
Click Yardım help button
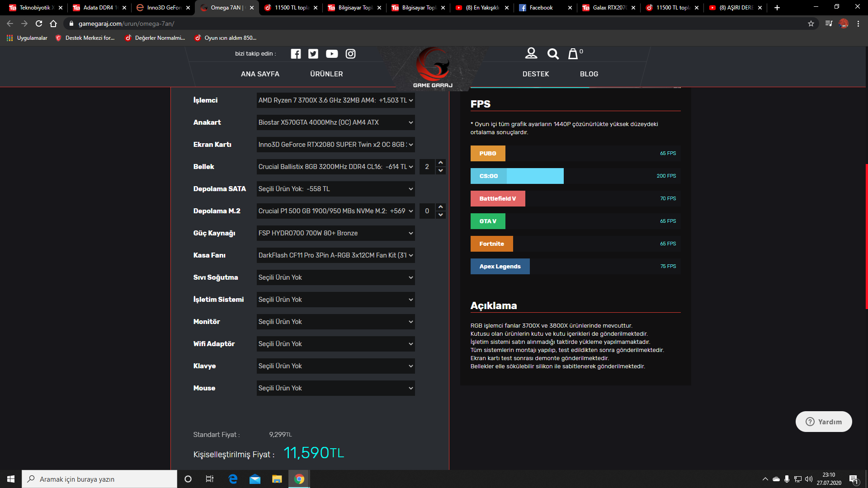click(x=824, y=422)
